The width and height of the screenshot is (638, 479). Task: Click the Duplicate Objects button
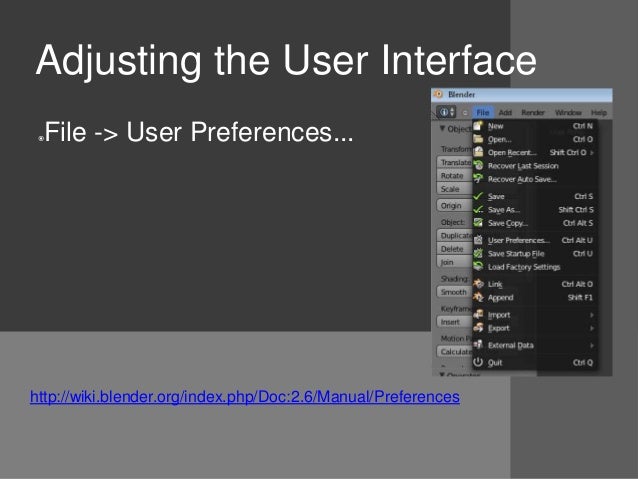[x=454, y=236]
